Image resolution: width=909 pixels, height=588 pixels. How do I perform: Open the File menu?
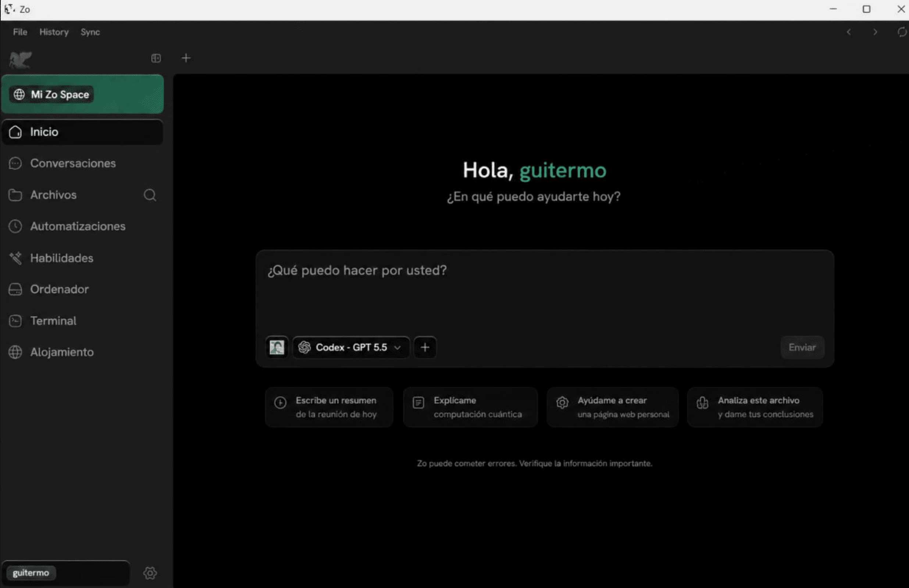pos(20,32)
